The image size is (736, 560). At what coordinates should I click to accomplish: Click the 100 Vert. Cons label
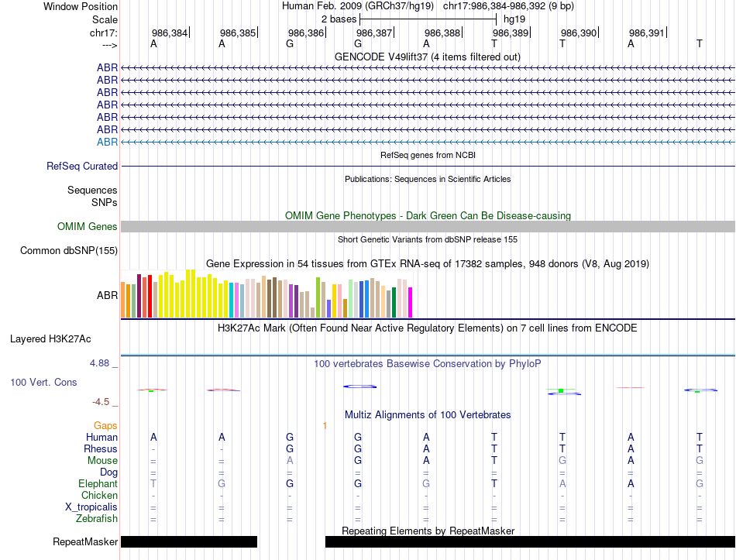point(43,382)
